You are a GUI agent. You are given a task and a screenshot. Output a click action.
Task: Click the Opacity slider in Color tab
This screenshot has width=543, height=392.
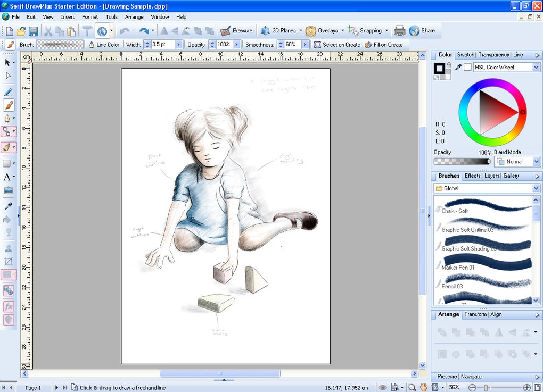click(462, 161)
